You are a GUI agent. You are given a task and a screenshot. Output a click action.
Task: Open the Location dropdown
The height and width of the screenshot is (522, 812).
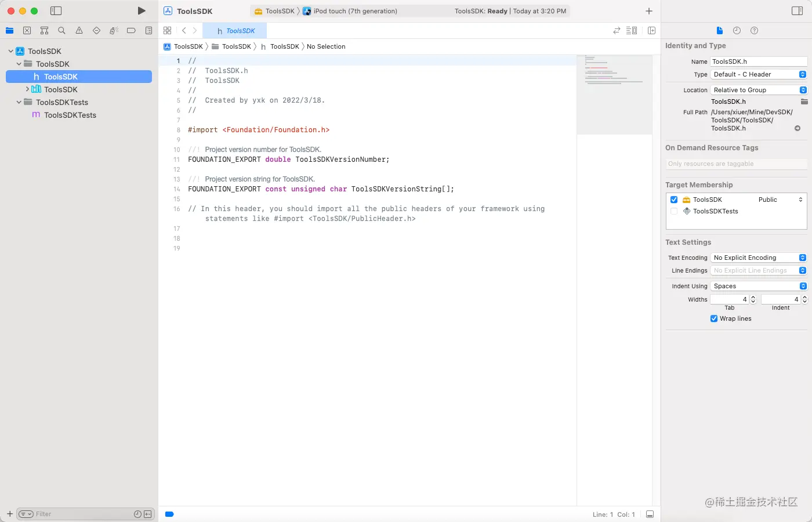click(759, 90)
